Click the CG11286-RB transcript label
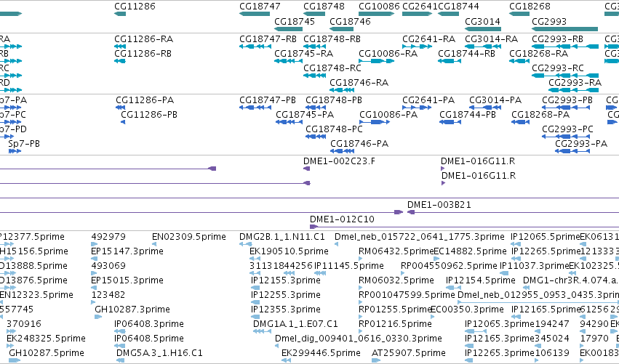This screenshot has height=364, width=619. pos(143,54)
